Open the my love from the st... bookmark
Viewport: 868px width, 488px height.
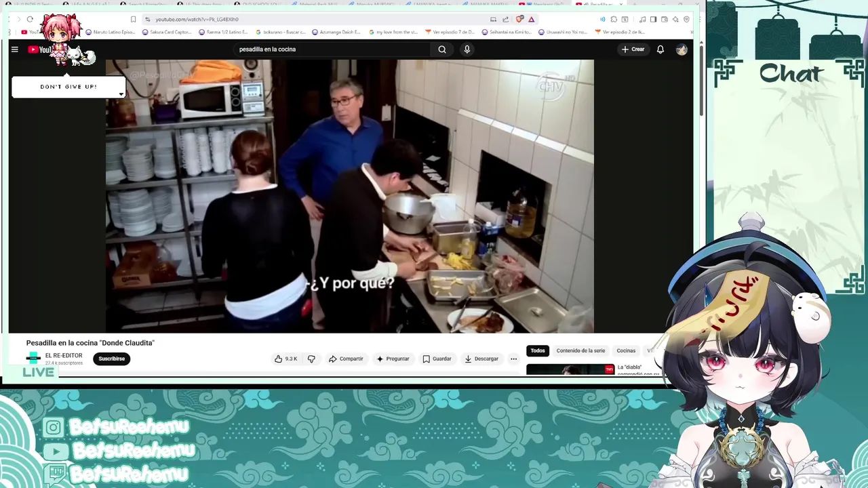[393, 32]
